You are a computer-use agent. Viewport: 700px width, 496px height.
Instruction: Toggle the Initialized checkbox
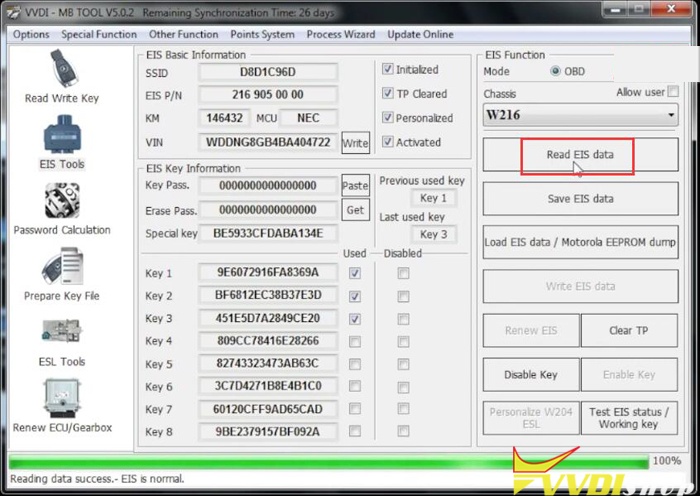coord(388,69)
